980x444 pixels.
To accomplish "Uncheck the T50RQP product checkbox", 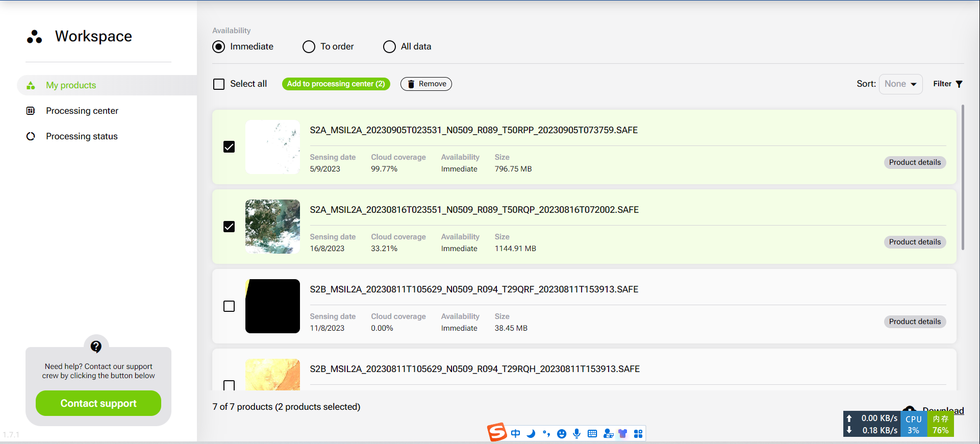I will (x=229, y=227).
